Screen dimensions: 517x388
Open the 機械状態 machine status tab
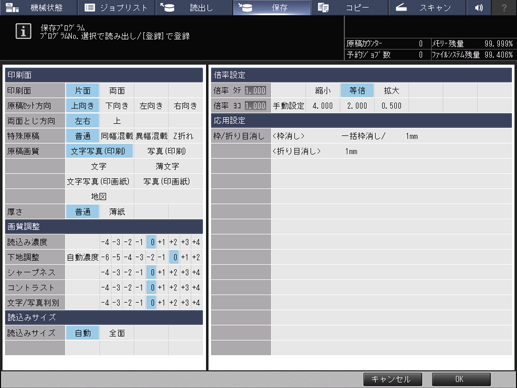(38, 7)
